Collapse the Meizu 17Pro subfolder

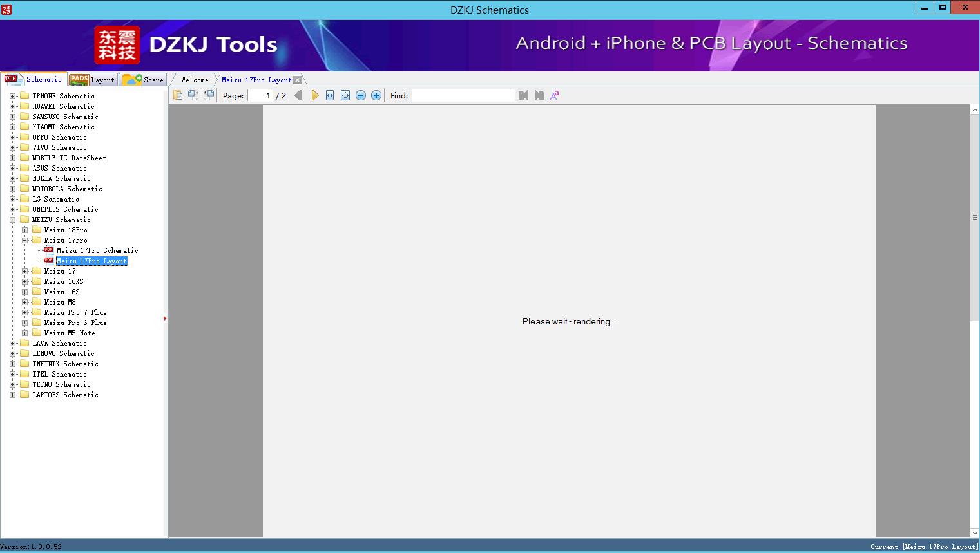(x=24, y=240)
